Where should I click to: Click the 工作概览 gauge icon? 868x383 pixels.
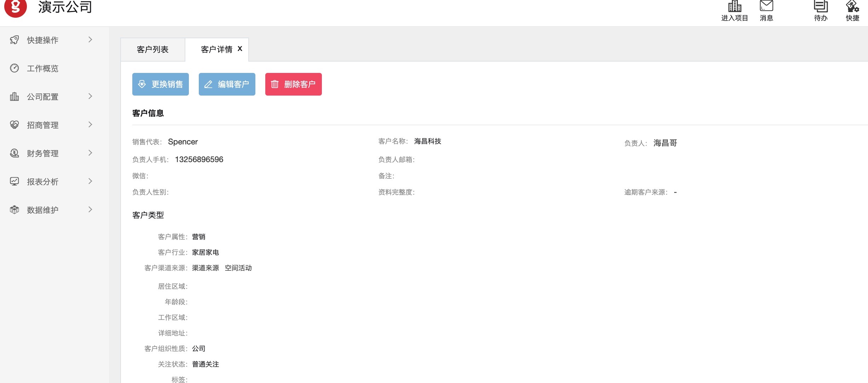[x=15, y=68]
